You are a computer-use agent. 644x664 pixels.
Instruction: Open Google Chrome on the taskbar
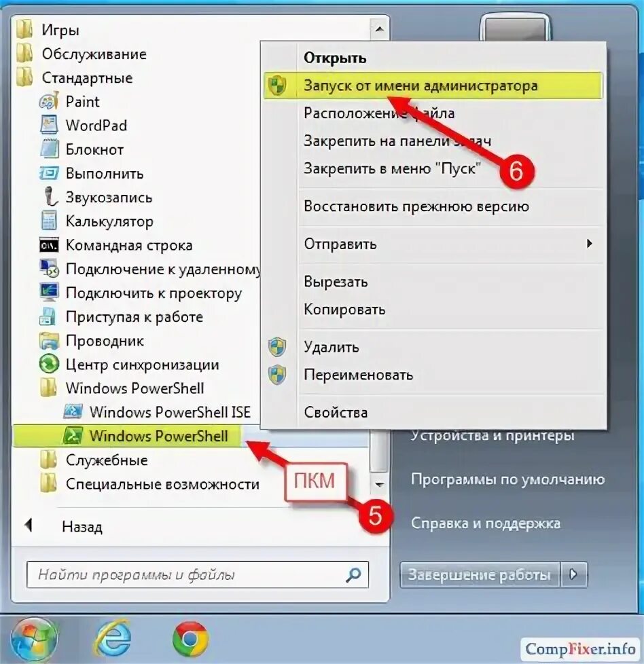[190, 639]
